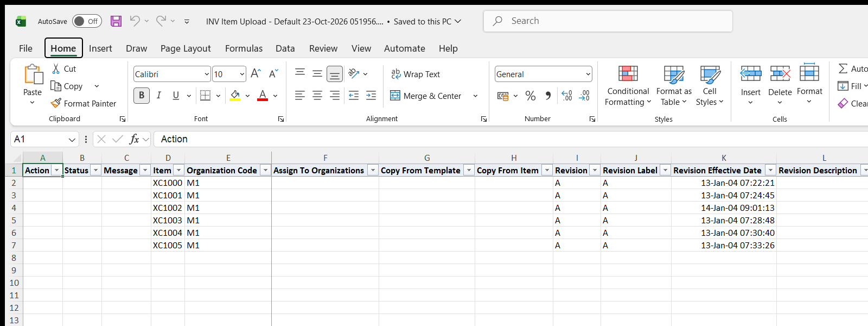Switch to the Page Layout tab
The image size is (868, 326).
point(186,48)
